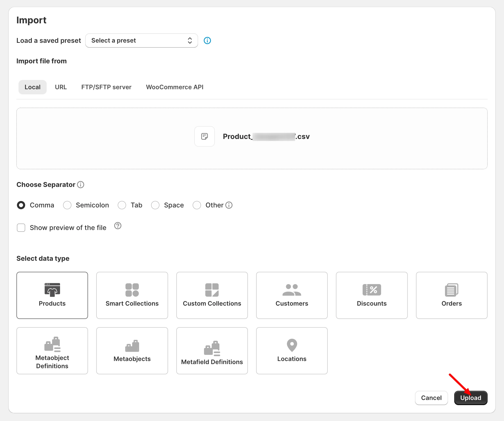Enable Show preview of the file

tap(21, 228)
